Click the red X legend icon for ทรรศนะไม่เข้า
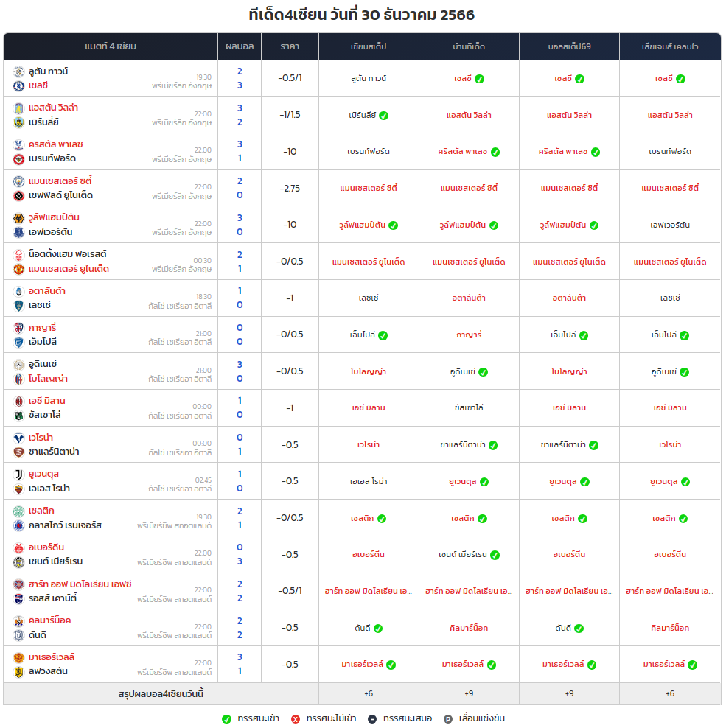Screen dimensions: 726x728 pos(296,718)
